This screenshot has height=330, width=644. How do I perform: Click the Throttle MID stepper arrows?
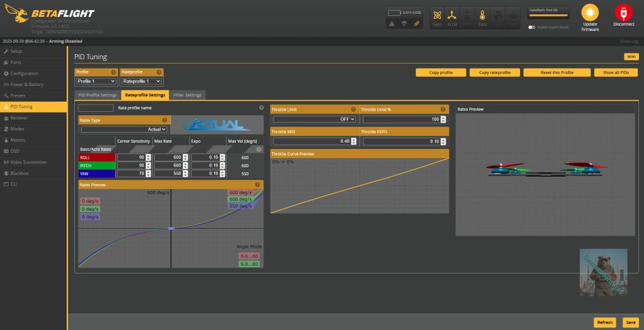click(x=354, y=141)
